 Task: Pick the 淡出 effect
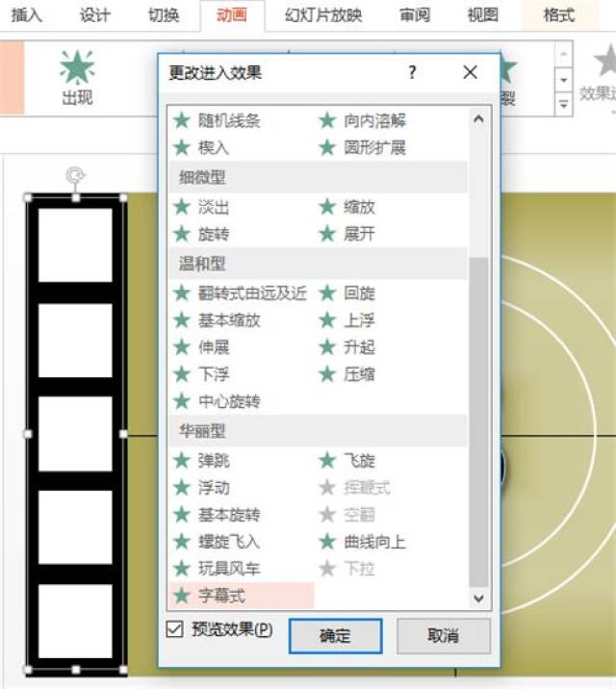tap(201, 207)
